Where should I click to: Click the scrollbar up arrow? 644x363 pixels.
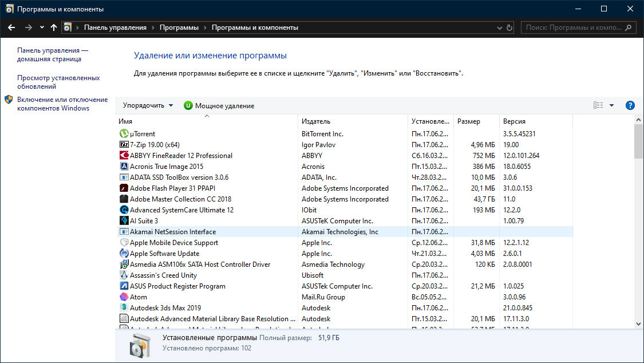638,120
